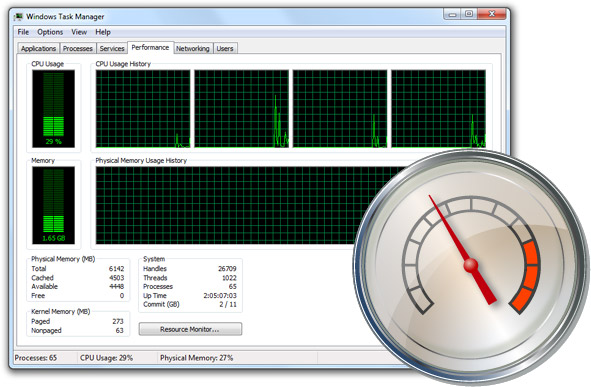Minimize the Task Manager window
591x387 pixels.
(x=453, y=14)
